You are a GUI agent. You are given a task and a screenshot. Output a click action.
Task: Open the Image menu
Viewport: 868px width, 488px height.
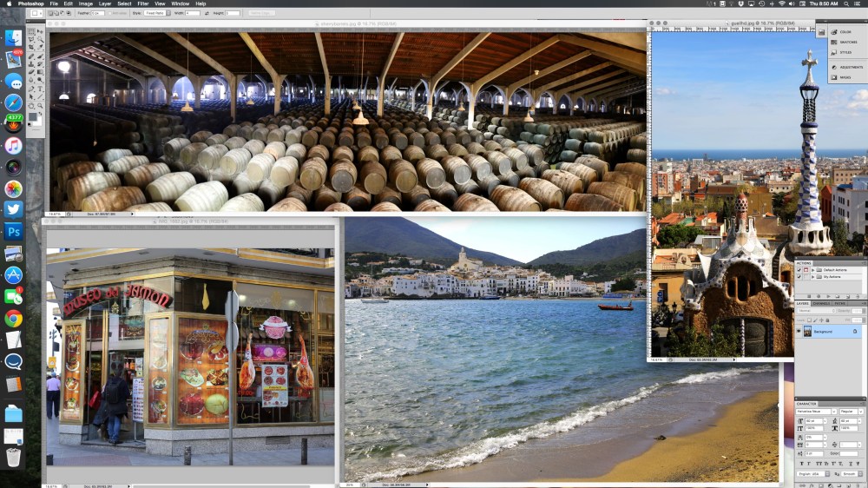[x=85, y=3]
